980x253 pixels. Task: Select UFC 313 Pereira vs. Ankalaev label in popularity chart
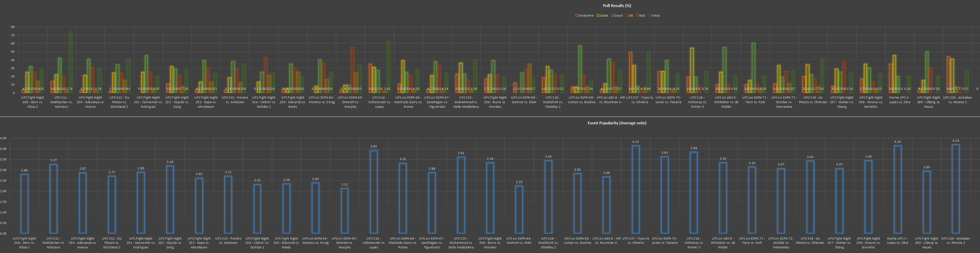[228, 241]
